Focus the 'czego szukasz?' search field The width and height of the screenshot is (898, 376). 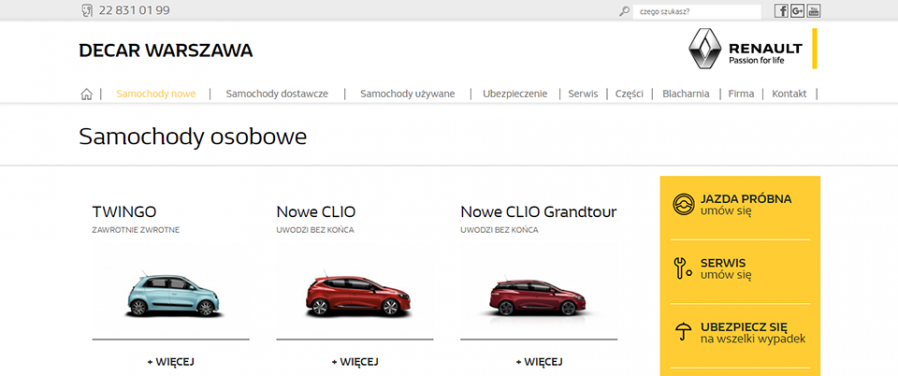pyautogui.click(x=696, y=11)
